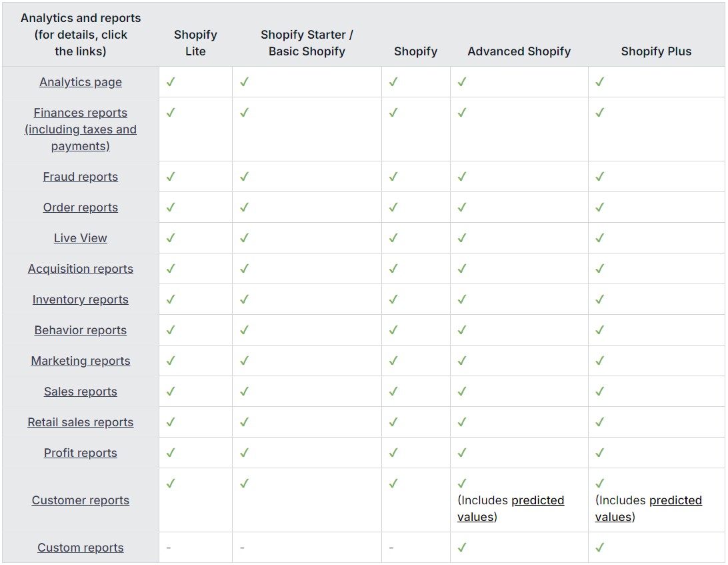Open Finances reports link

pos(80,129)
